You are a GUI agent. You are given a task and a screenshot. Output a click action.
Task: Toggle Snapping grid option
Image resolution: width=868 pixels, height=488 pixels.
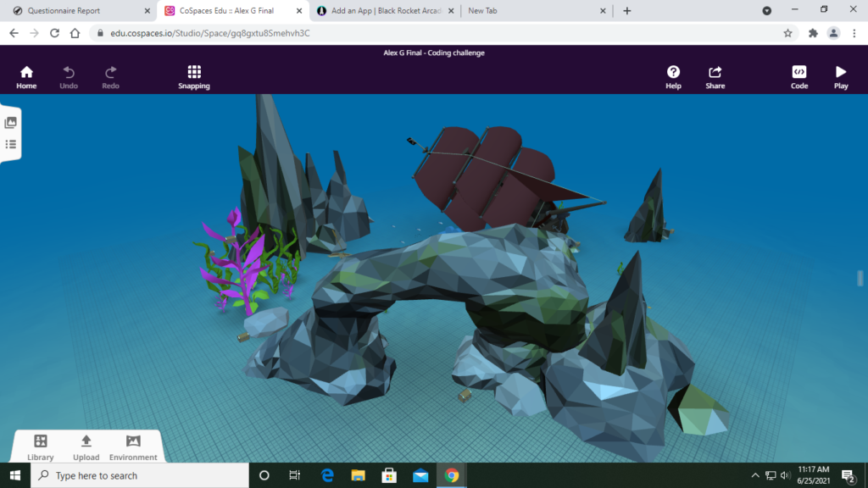194,77
